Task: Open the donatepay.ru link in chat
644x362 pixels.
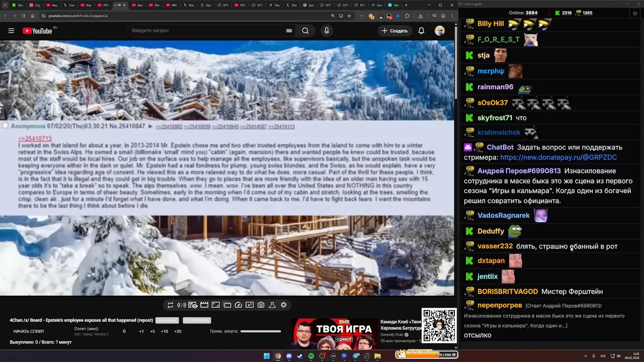Action: pyautogui.click(x=558, y=157)
